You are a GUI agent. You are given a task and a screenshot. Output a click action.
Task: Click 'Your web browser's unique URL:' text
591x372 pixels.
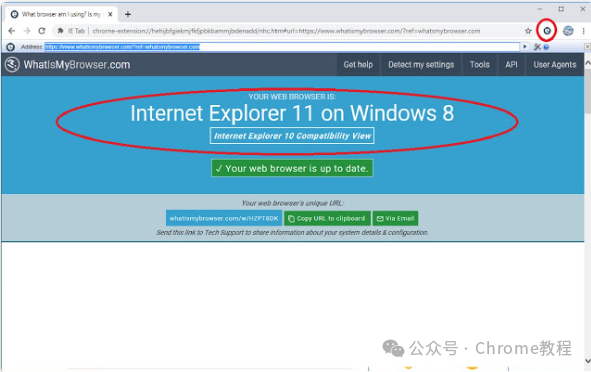(292, 203)
